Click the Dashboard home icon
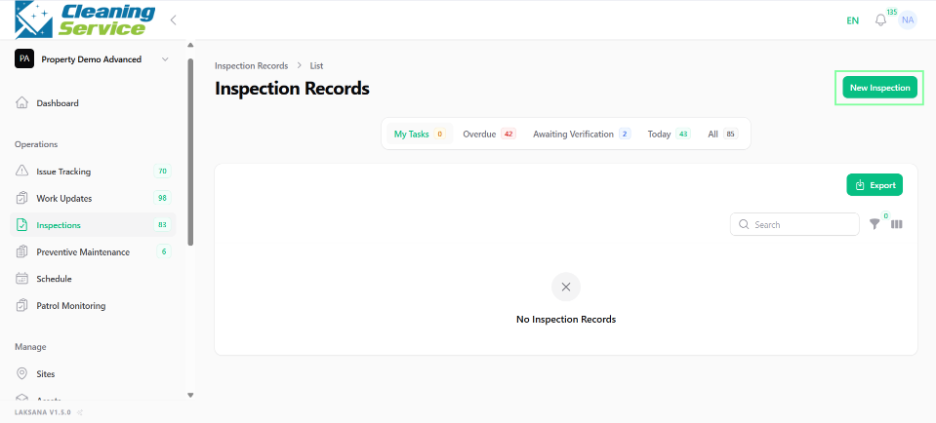Viewport: 936px width, 423px height. tap(21, 103)
